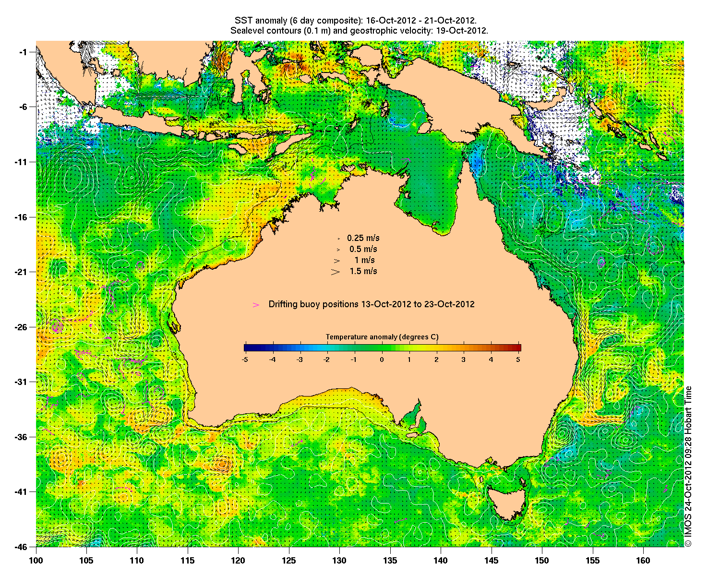Click the vertical IMOS copyright timestamp text

click(x=688, y=466)
